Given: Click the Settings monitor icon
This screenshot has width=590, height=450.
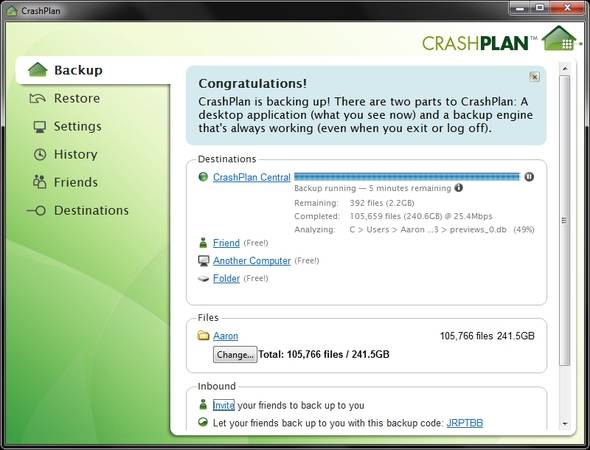Looking at the screenshot, I should 40,127.
